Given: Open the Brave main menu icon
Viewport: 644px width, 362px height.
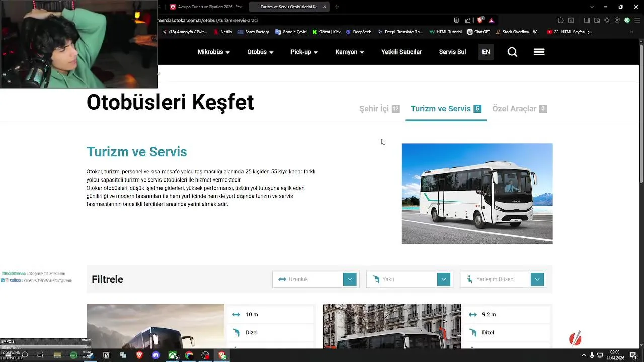Looking at the screenshot, I should pyautogui.click(x=636, y=20).
